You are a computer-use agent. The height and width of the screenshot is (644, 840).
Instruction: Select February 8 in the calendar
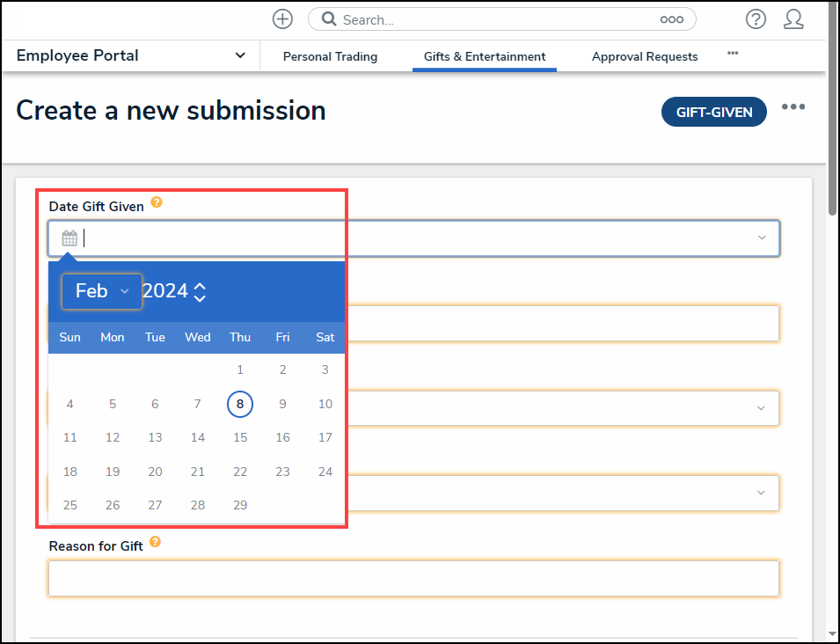tap(240, 404)
